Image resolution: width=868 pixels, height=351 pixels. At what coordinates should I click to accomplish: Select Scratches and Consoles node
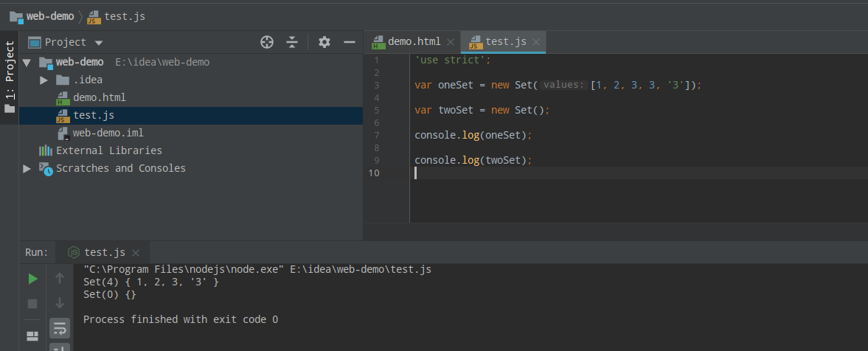click(121, 168)
